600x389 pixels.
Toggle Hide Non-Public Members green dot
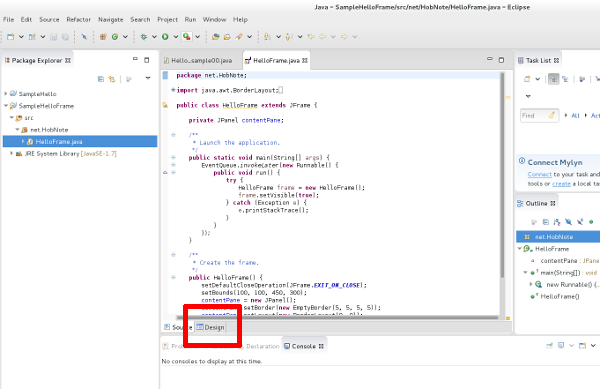click(591, 222)
